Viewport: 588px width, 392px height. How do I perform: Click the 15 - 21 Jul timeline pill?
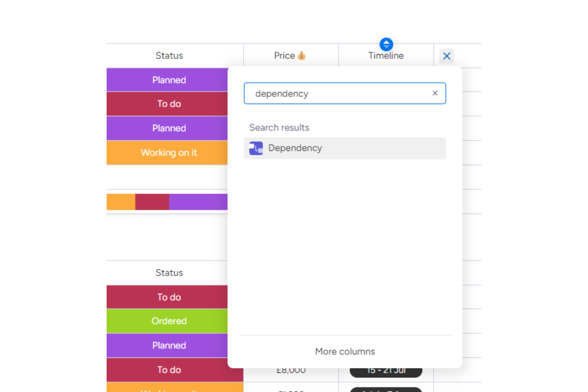pos(386,370)
